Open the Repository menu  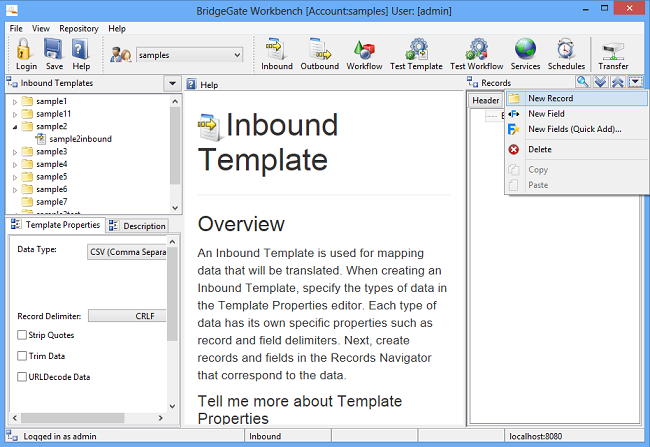coord(79,28)
